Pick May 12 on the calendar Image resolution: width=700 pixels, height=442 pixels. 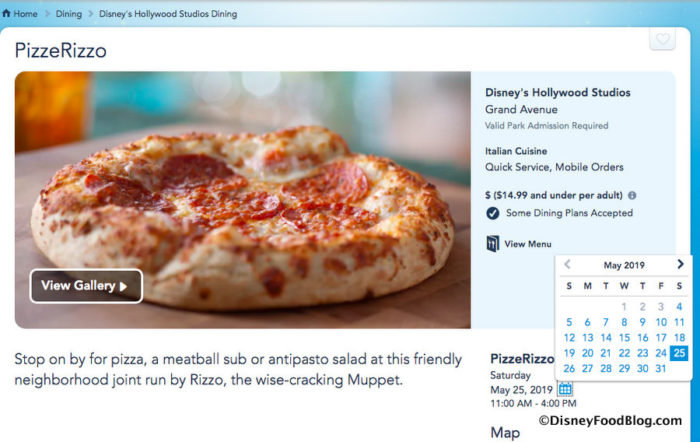569,337
